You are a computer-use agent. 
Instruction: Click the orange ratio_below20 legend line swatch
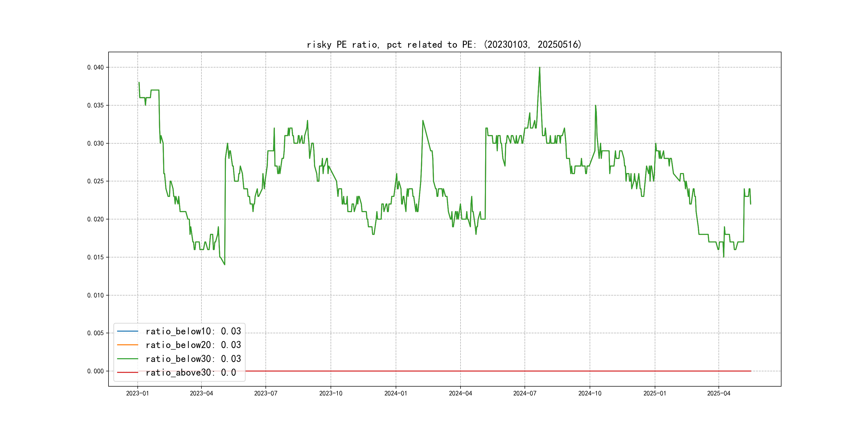click(127, 345)
